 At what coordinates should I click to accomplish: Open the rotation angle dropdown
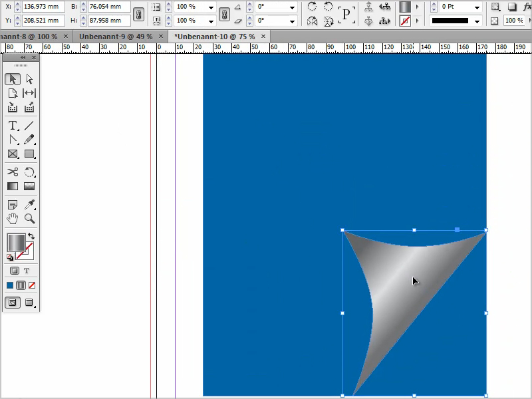pos(293,6)
